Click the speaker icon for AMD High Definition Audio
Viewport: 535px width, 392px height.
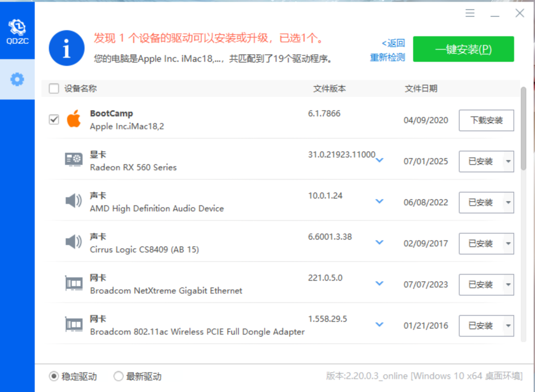coord(73,201)
